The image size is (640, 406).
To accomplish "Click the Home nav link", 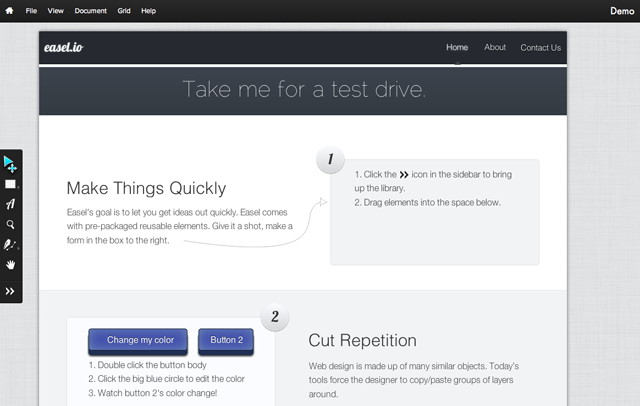I will click(457, 47).
